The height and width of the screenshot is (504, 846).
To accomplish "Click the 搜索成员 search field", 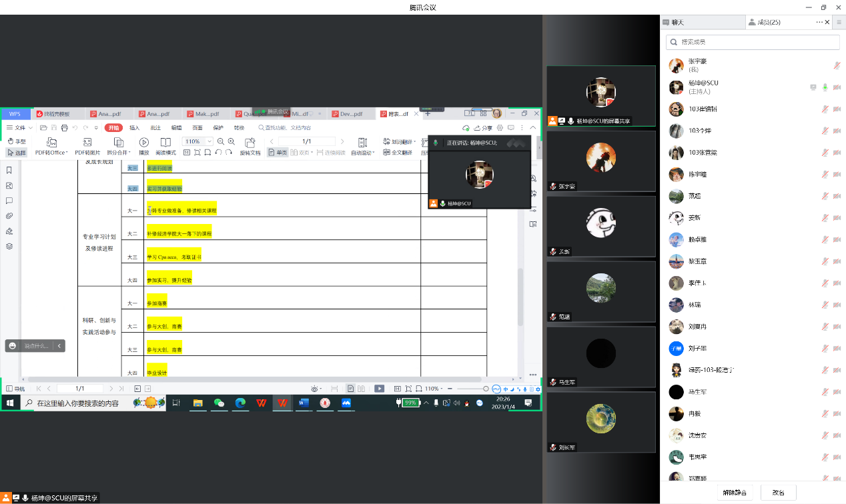I will coord(753,42).
